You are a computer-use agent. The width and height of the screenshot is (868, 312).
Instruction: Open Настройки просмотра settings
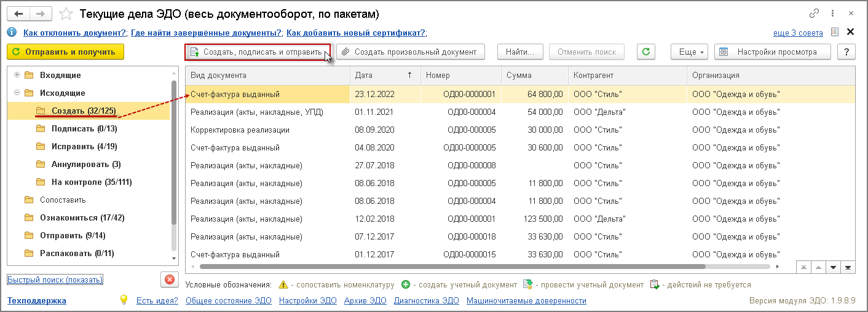click(x=772, y=52)
